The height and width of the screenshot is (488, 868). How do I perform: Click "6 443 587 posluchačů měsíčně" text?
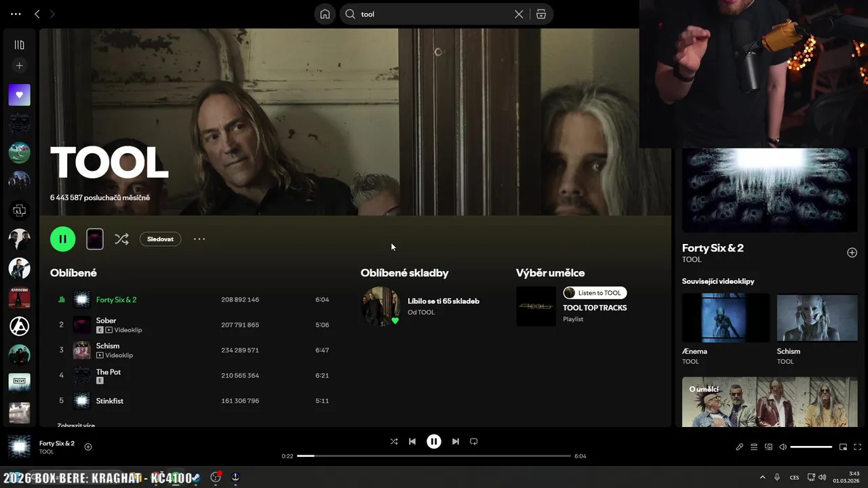[x=100, y=198]
